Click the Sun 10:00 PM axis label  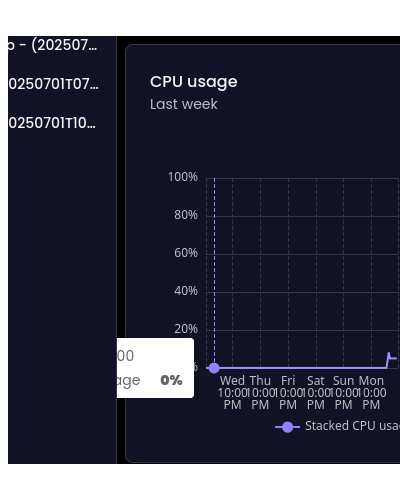(x=343, y=392)
